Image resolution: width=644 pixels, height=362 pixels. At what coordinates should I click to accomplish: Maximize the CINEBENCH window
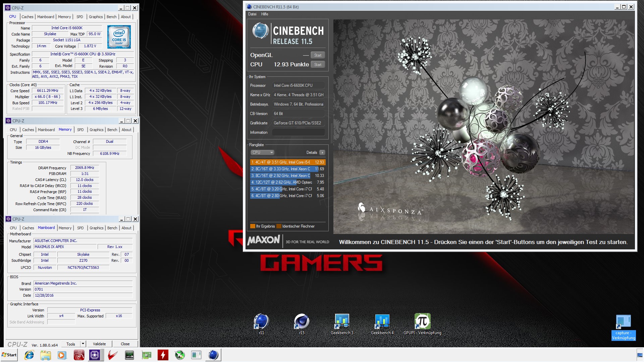point(624,7)
